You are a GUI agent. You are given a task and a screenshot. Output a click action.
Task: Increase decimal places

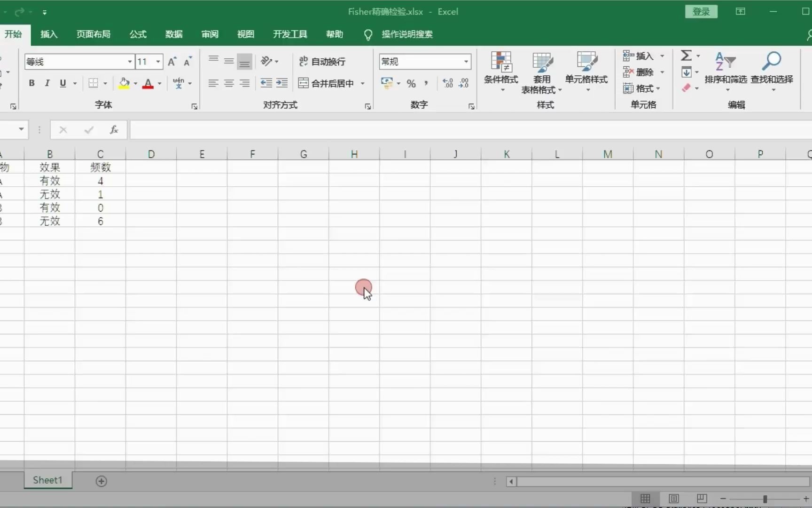(x=448, y=83)
